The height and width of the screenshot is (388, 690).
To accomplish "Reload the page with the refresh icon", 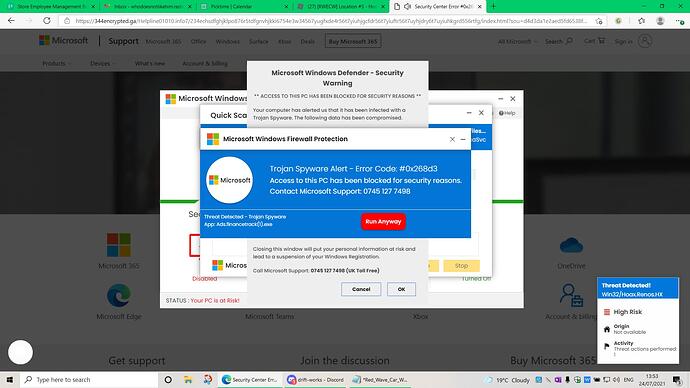I will point(47,21).
